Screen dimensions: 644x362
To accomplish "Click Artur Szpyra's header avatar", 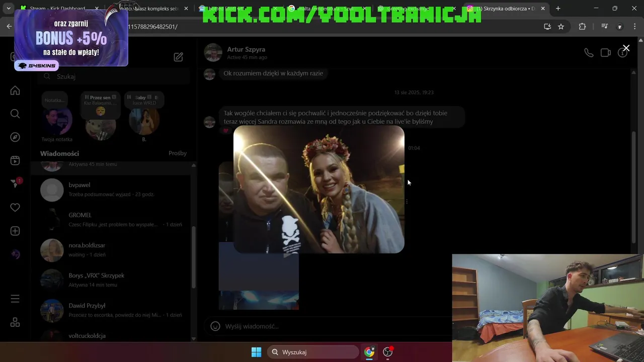I will click(213, 52).
